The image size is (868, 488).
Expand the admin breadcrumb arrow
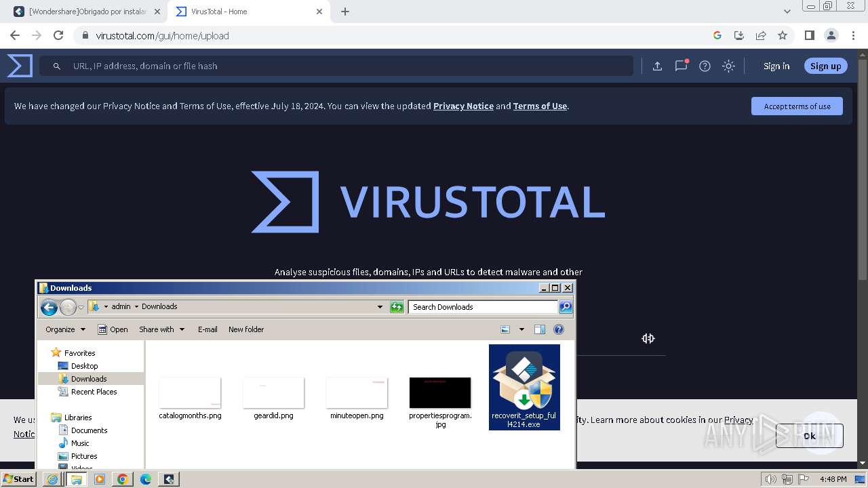coord(136,306)
